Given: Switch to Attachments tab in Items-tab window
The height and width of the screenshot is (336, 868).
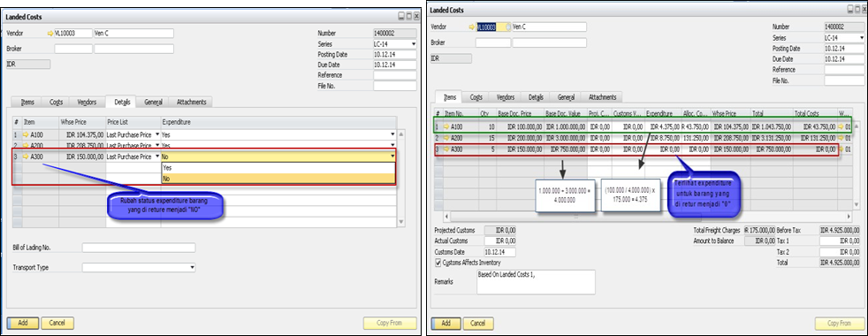Looking at the screenshot, I should (602, 97).
